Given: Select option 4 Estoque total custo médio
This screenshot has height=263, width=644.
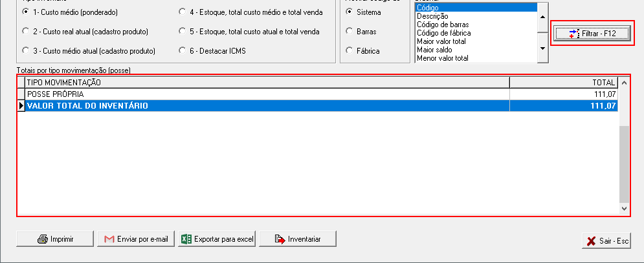Looking at the screenshot, I should (183, 12).
